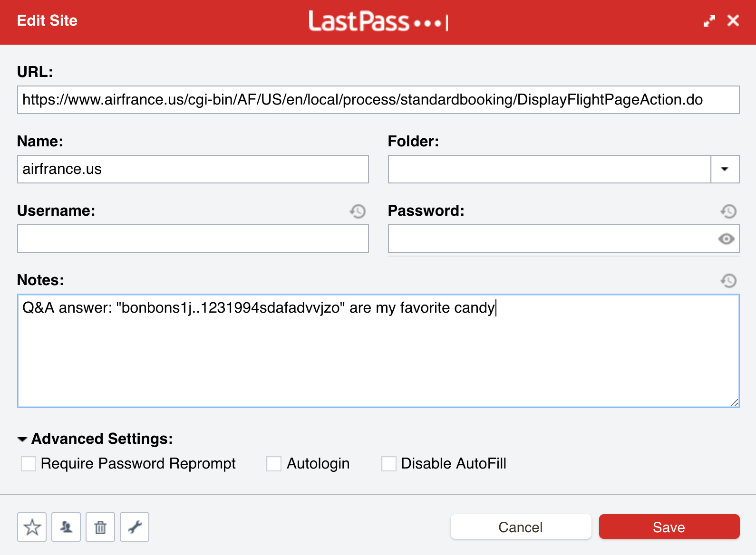Toggle password visibility eye icon
This screenshot has height=555, width=756.
point(726,239)
